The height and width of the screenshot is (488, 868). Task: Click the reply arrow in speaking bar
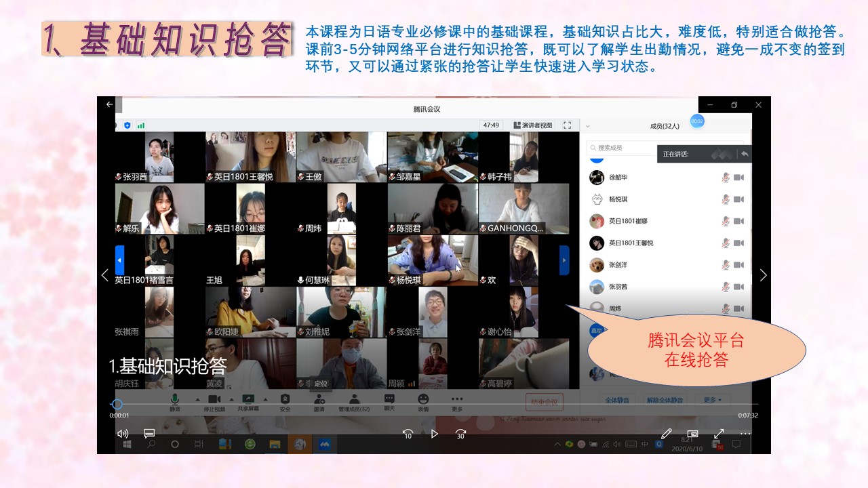[745, 154]
